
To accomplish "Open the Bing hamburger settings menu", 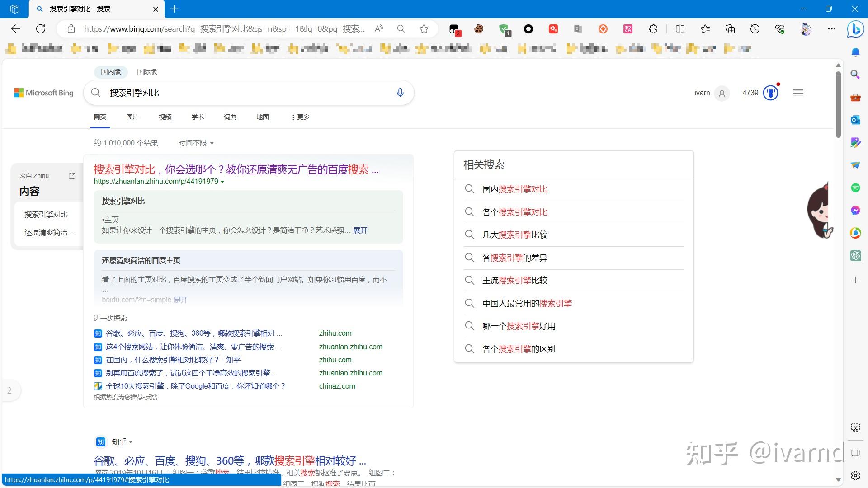I will click(x=798, y=93).
